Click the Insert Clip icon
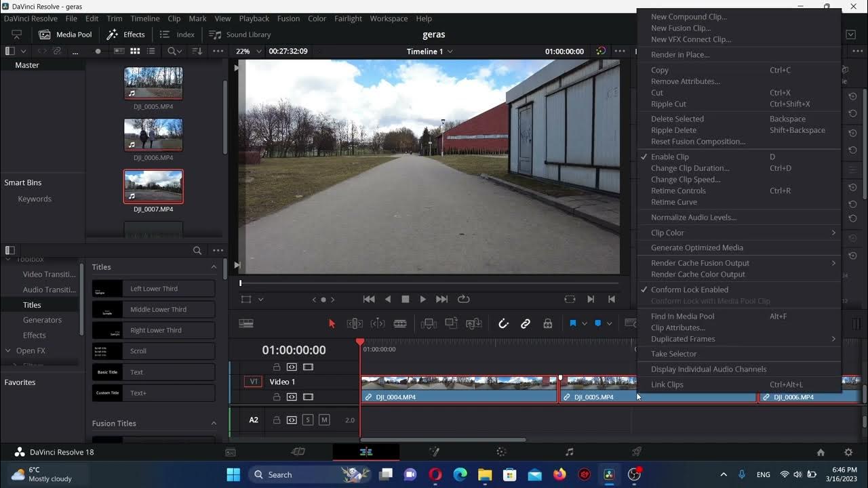868x488 pixels. coord(429,324)
